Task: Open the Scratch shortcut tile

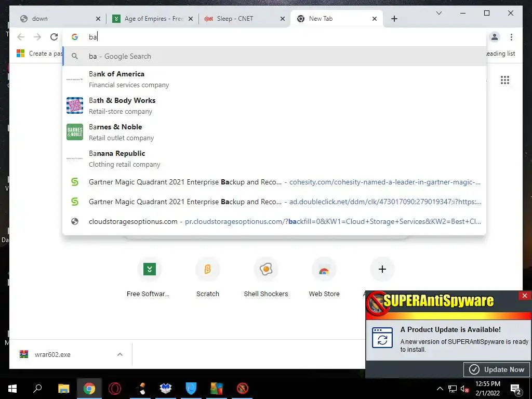Action: point(208,277)
